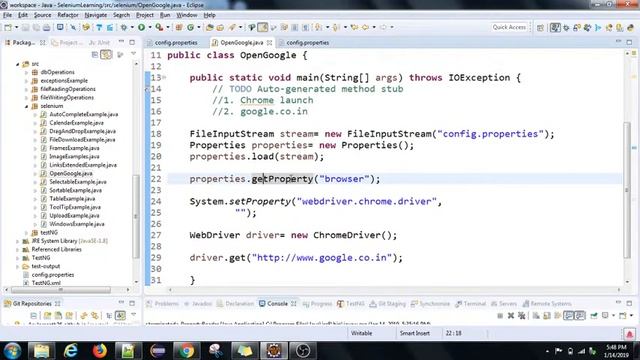Screen dimensions: 640x360
Task: Open the Navigate menu
Action: [96, 15]
